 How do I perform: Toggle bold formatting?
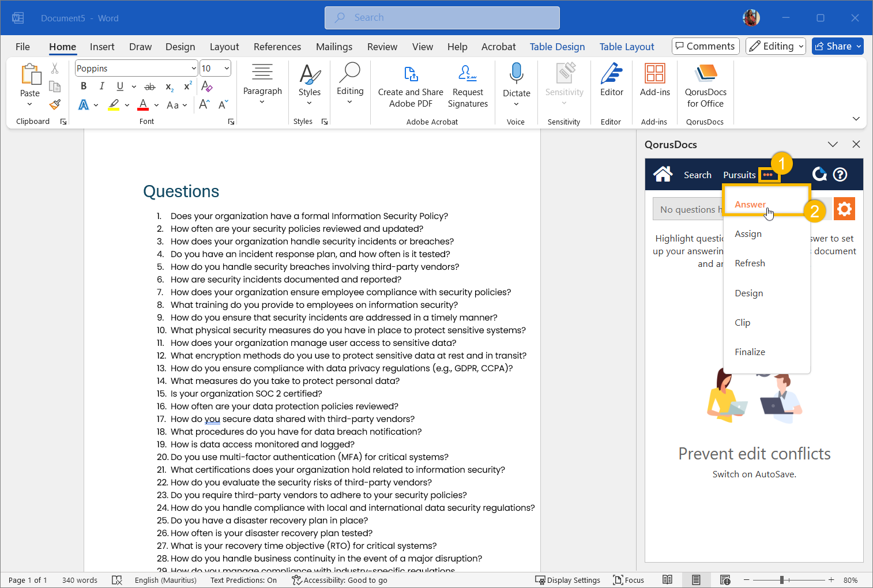click(x=84, y=86)
